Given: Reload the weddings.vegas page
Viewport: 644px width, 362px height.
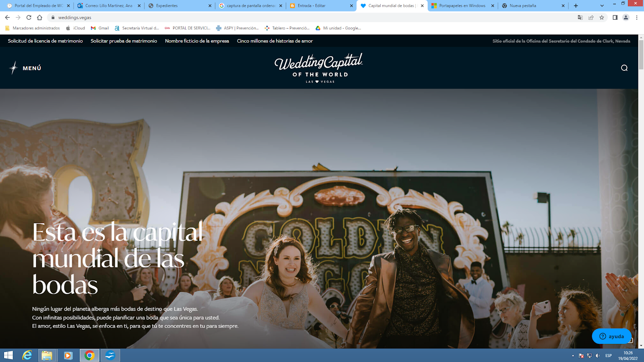Looking at the screenshot, I should pyautogui.click(x=29, y=17).
